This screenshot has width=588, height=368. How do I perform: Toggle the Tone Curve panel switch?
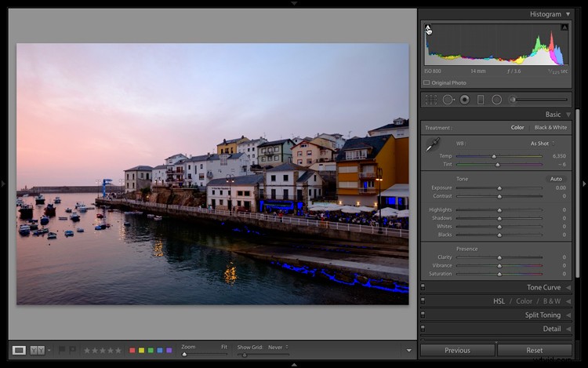[x=423, y=287]
